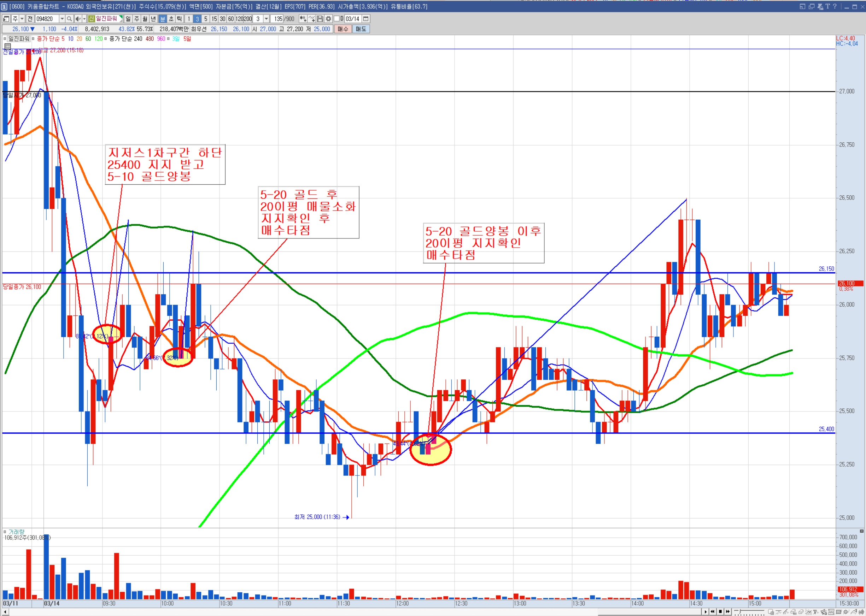Open the 주 type dropdown arrow

(x=22, y=19)
